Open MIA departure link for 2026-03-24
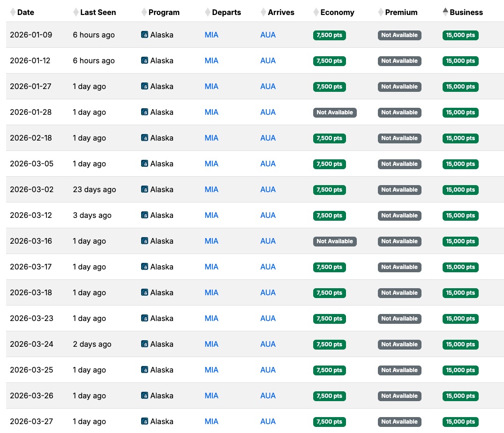 coord(211,344)
